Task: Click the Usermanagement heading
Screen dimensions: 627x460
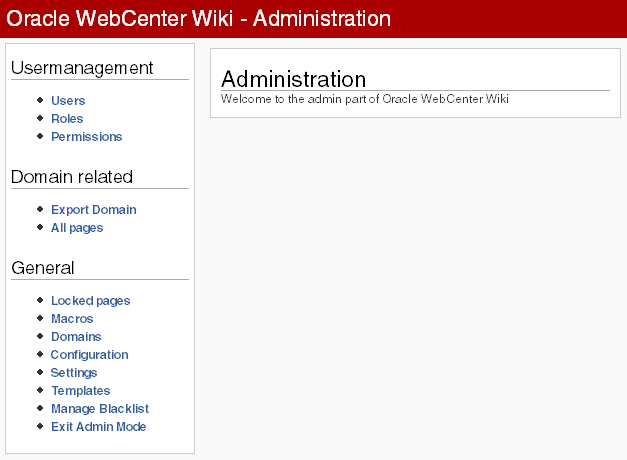Action: 82,68
